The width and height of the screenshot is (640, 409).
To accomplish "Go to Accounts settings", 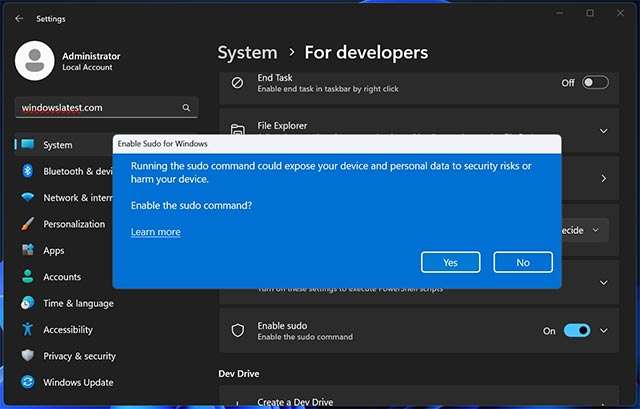I will 64,277.
